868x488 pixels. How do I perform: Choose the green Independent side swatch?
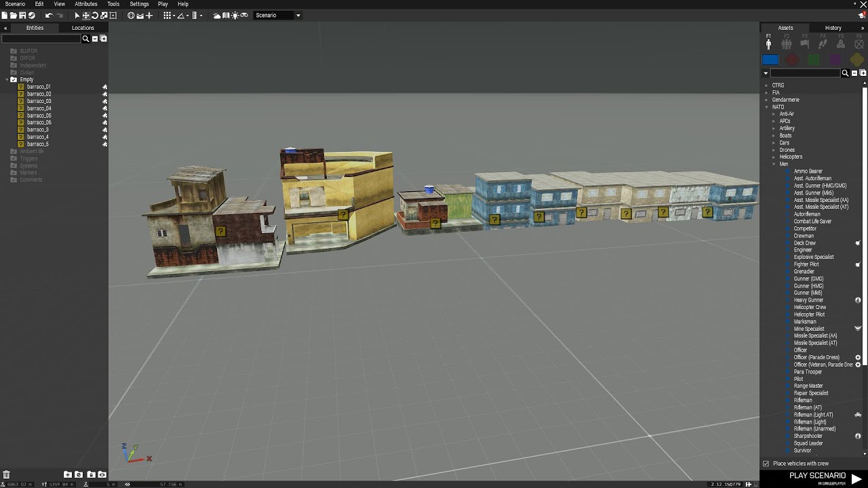[814, 60]
